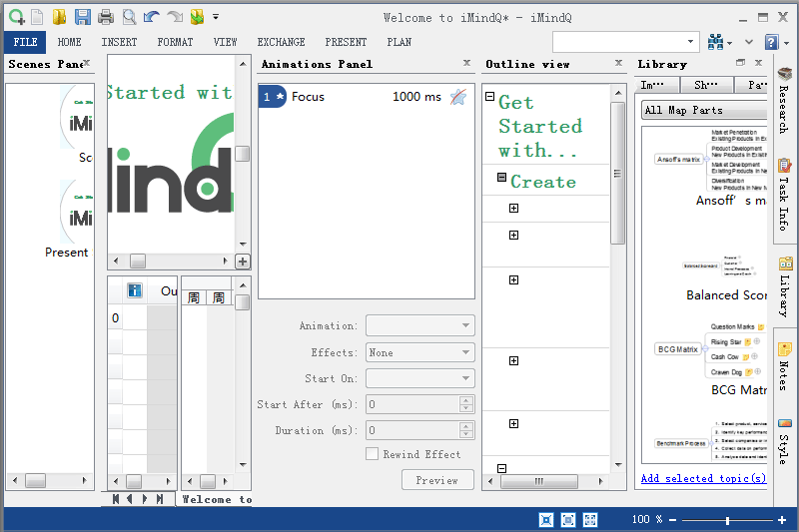Close the Animations Panel
This screenshot has height=532, width=799.
point(466,63)
